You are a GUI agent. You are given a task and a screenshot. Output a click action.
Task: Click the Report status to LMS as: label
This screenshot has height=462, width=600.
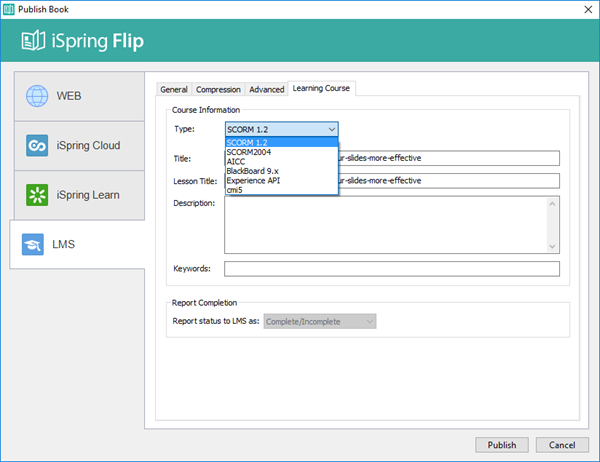coord(216,321)
